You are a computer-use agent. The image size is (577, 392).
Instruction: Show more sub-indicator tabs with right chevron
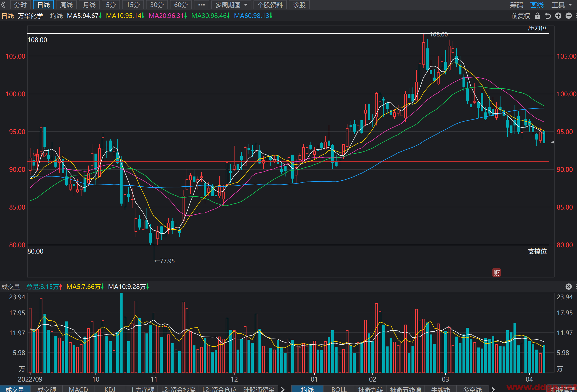pyautogui.click(x=283, y=389)
